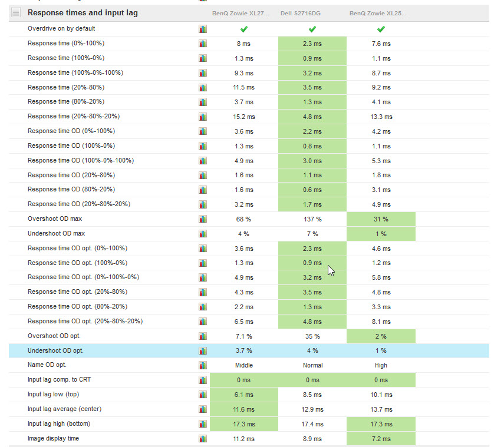Open chart icon for Response time OD (80%-20%)
This screenshot has height=447, width=504.
[x=203, y=190]
